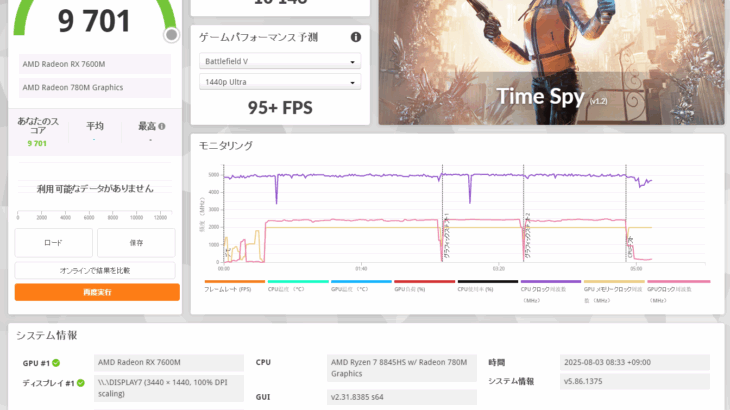Click info icon beside 最高 label
This screenshot has height=410, width=730.
162,126
